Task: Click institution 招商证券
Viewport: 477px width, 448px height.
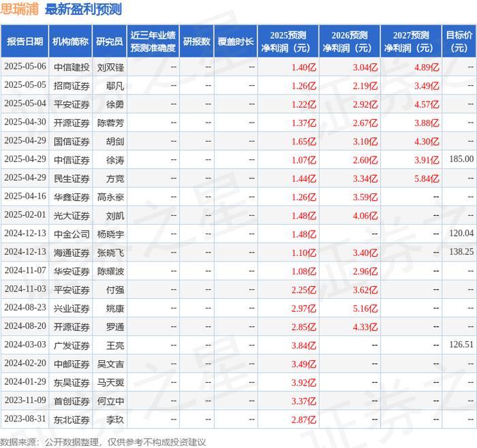Action: point(72,86)
